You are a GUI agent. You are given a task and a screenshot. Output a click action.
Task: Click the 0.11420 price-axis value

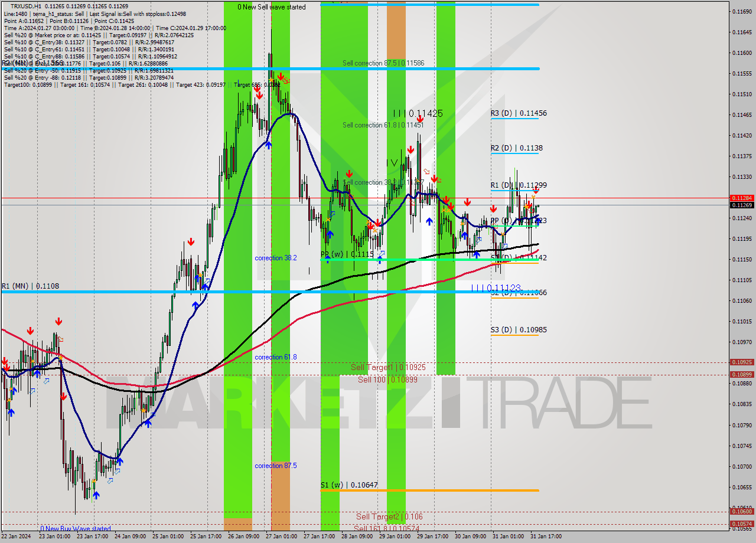click(x=741, y=135)
